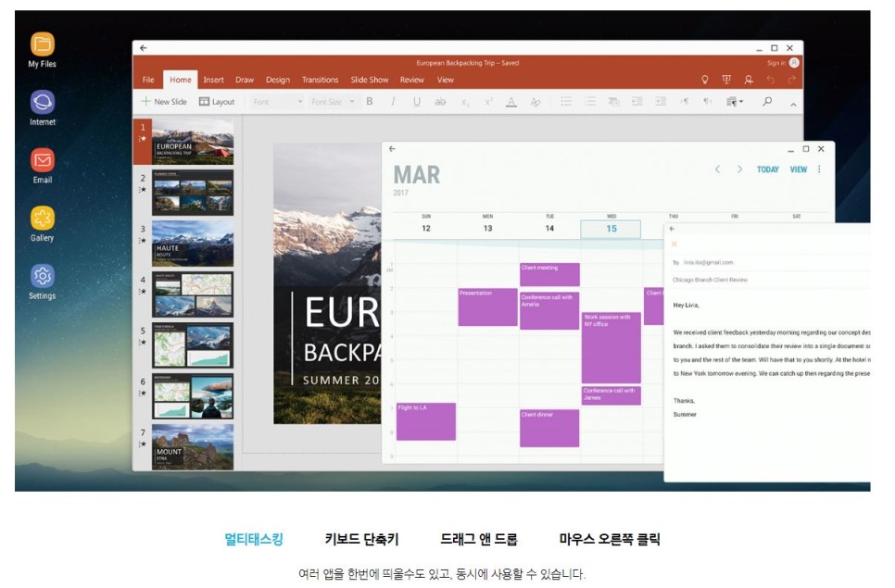
Task: Toggle Italic formatting in PowerPoint toolbar
Action: point(393,102)
